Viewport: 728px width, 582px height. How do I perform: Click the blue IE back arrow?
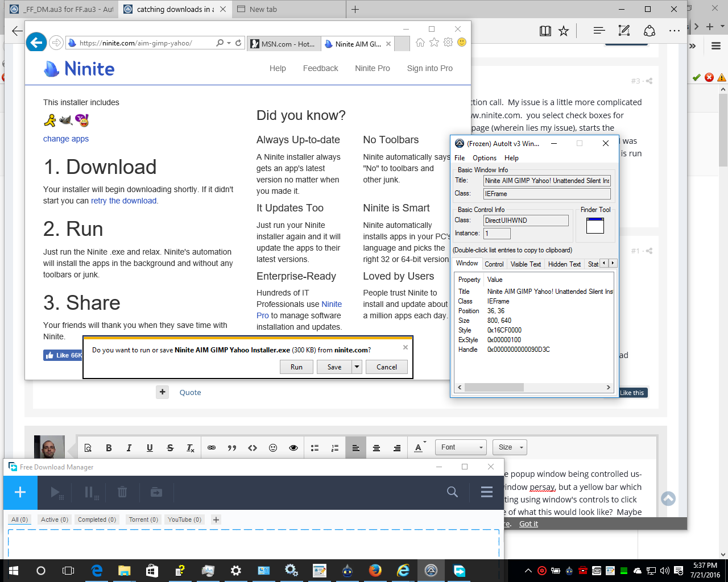tap(36, 42)
